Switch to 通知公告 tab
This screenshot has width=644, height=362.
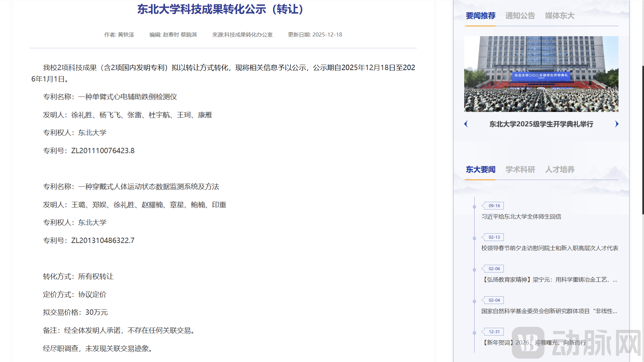(x=520, y=16)
